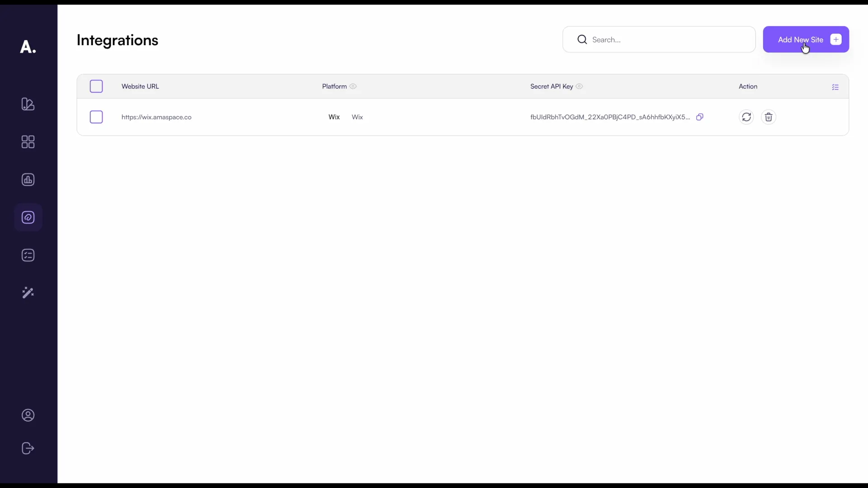Open the checklist tasks sidebar icon
Screen dimensions: 868x488
28,255
